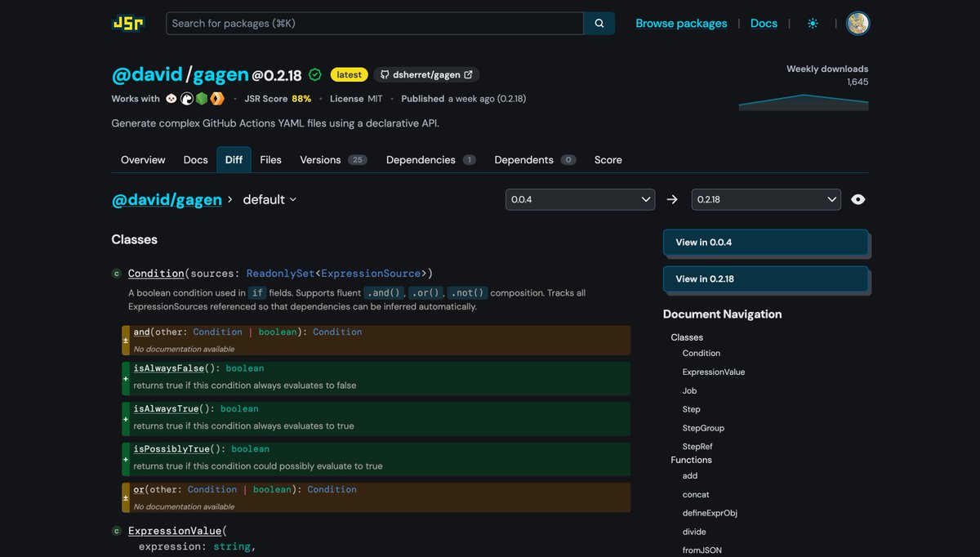The width and height of the screenshot is (980, 557).
Task: Click the plus marker beside isPossiblyTrue
Action: coord(126,460)
